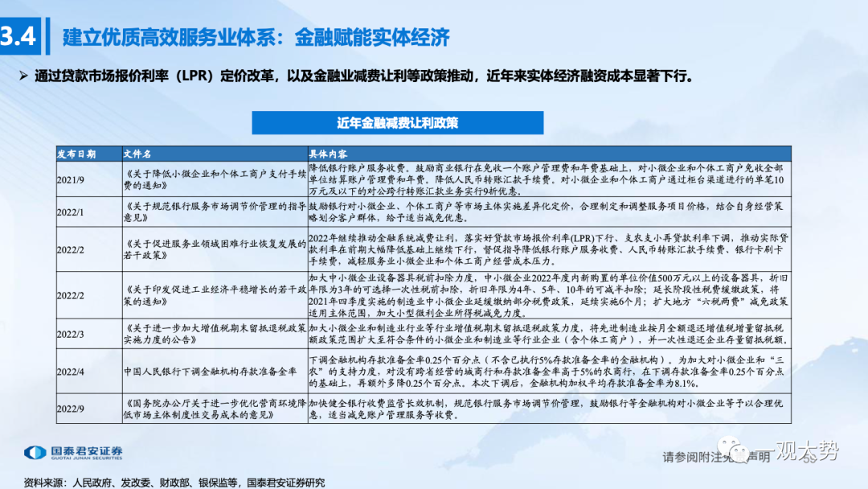868x489 pixels.
Task: Click the content cell starting '加大中小微企业设备器具税前扣除力度'
Action: tap(548, 295)
